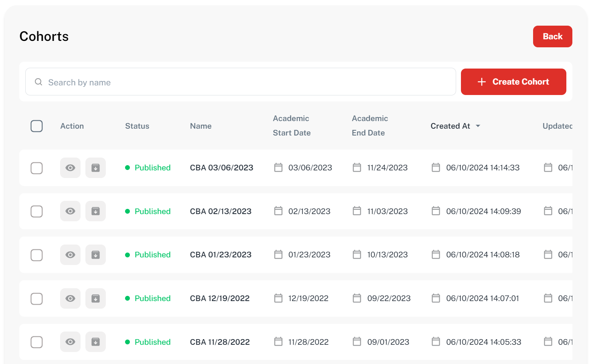
Task: Archive the CBA 03/06/2023 cohort
Action: click(95, 168)
